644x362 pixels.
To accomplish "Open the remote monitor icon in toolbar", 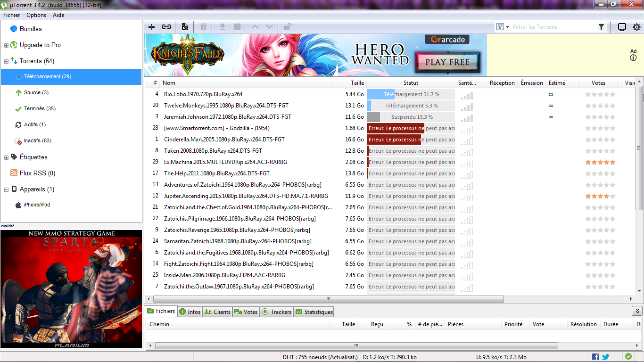I will (x=622, y=27).
